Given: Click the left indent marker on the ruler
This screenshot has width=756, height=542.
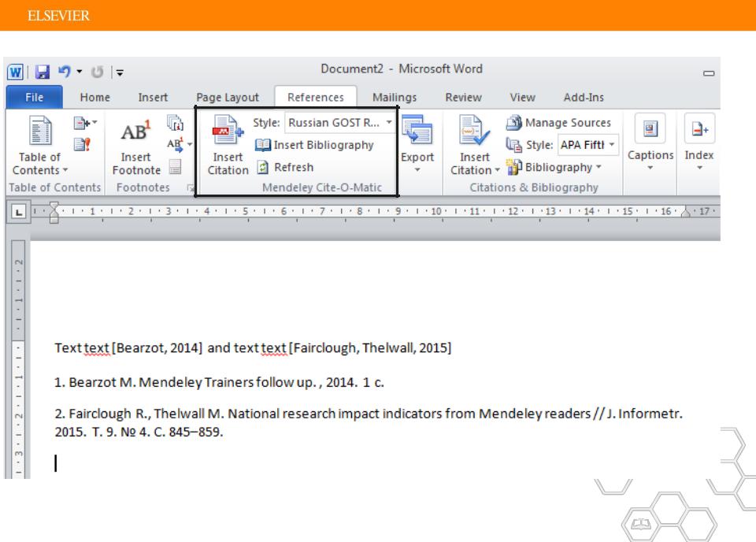Looking at the screenshot, I should coord(54,213).
